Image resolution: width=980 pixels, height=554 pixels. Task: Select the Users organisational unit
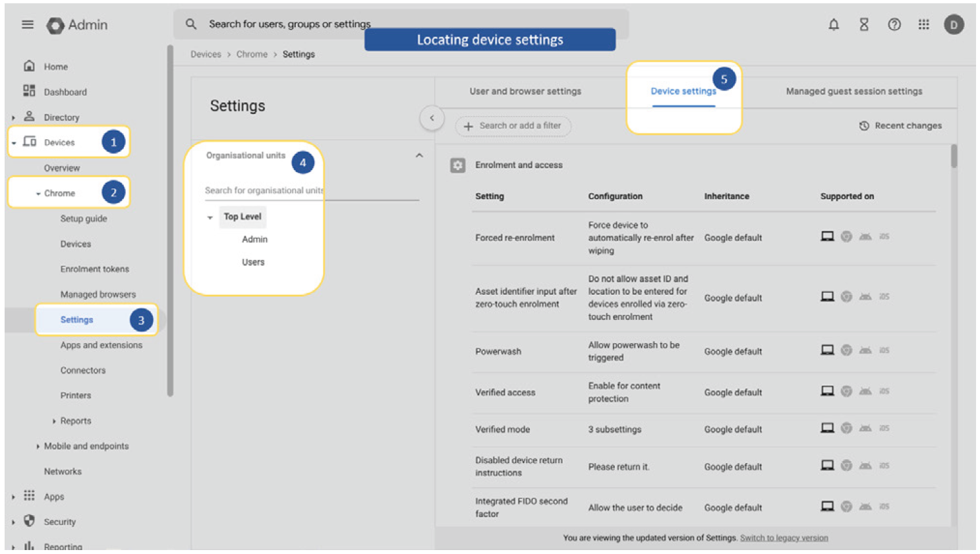pyautogui.click(x=253, y=262)
